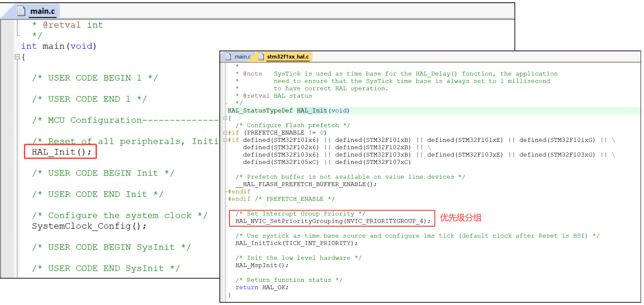The height and width of the screenshot is (305, 644).
Task: Click the return HAL_OK; line
Action: (262, 287)
